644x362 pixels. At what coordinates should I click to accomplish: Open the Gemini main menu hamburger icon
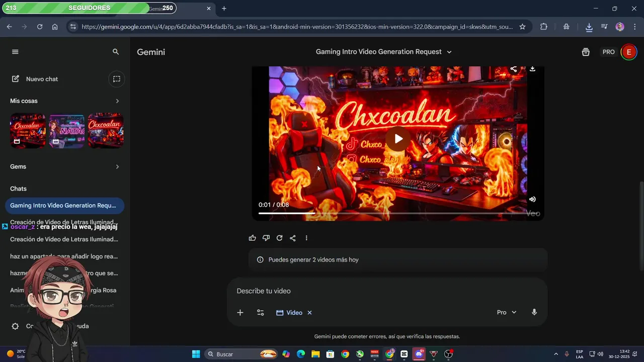click(x=15, y=52)
